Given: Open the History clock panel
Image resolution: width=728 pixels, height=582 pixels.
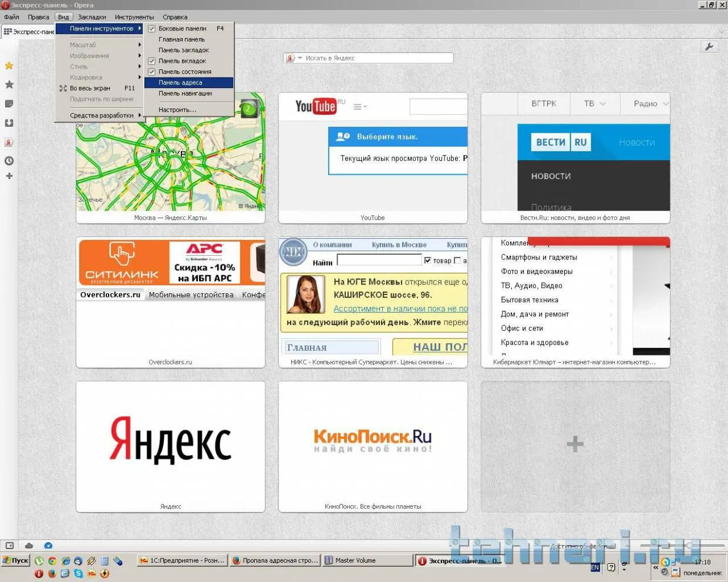Looking at the screenshot, I should click(9, 161).
